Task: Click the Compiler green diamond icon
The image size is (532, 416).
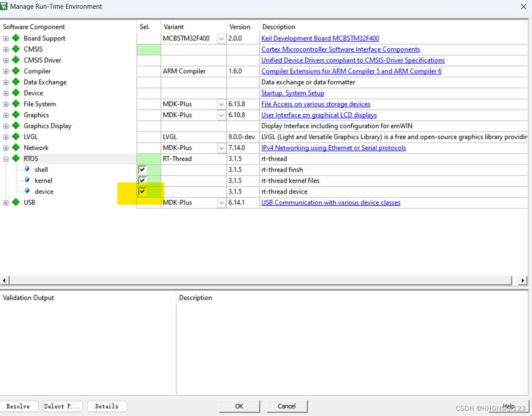Action: 16,71
